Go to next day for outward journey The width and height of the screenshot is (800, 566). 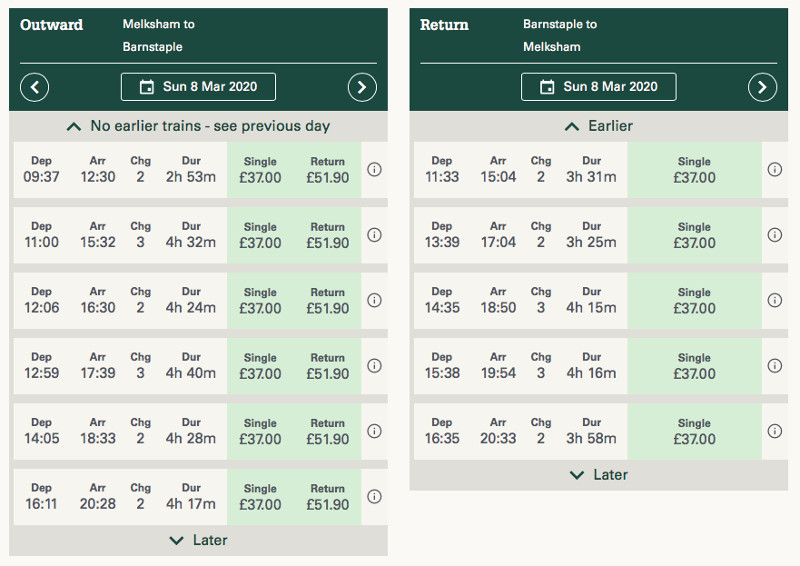tap(362, 87)
